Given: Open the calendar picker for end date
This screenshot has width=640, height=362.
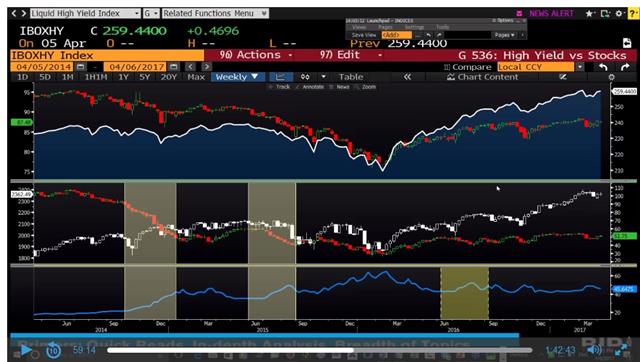Looking at the screenshot, I should [173, 67].
